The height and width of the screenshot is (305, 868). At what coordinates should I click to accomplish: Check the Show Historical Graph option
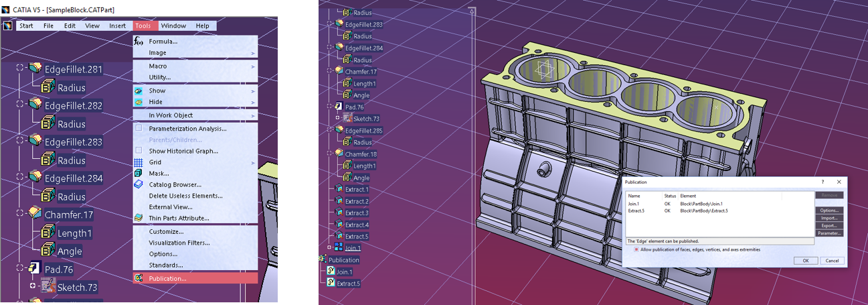(x=139, y=151)
